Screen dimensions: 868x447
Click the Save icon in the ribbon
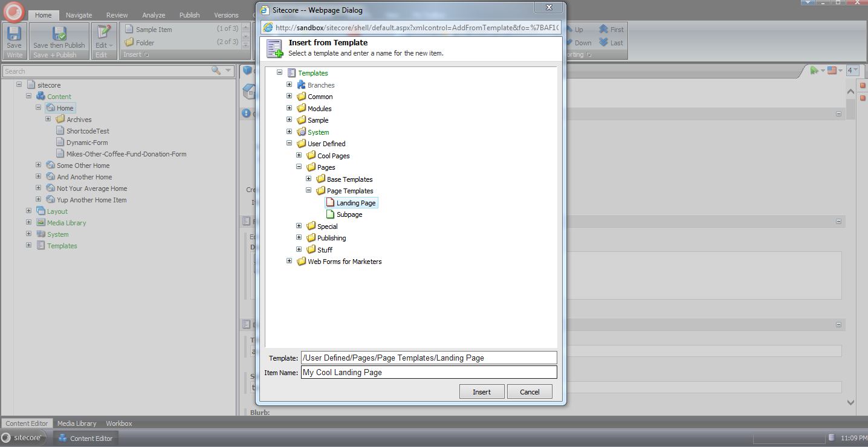tap(14, 34)
